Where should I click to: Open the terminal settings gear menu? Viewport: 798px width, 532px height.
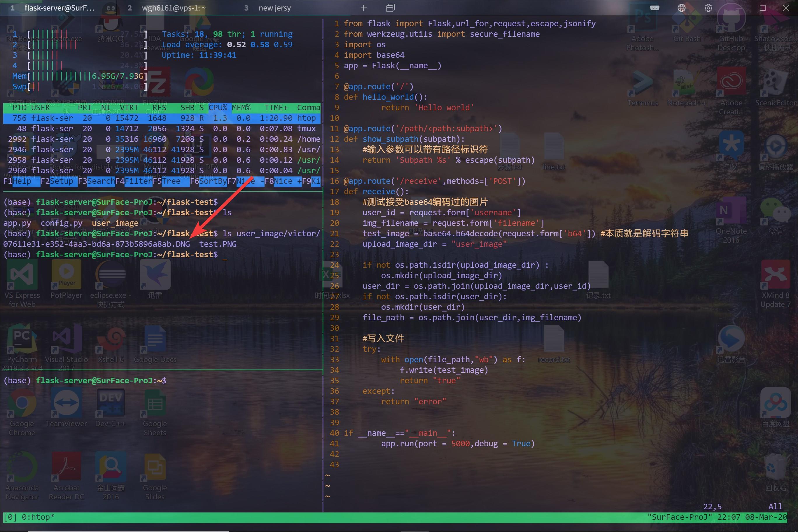[708, 8]
